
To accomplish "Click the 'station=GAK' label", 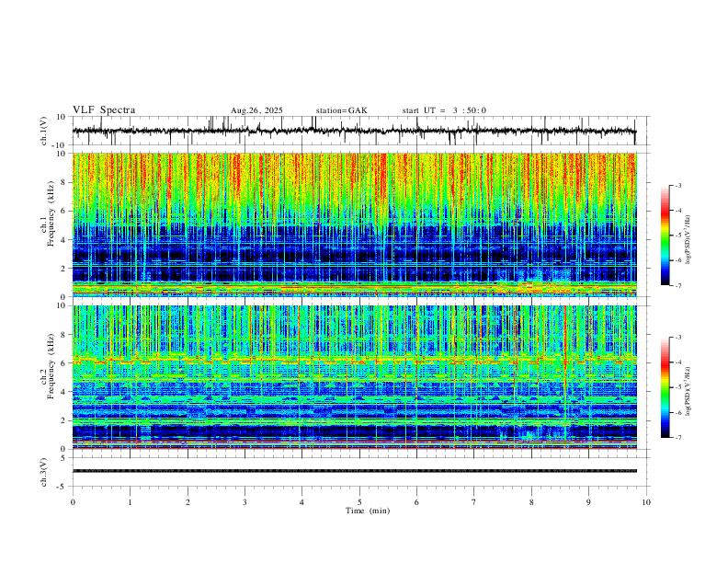I will [x=342, y=110].
